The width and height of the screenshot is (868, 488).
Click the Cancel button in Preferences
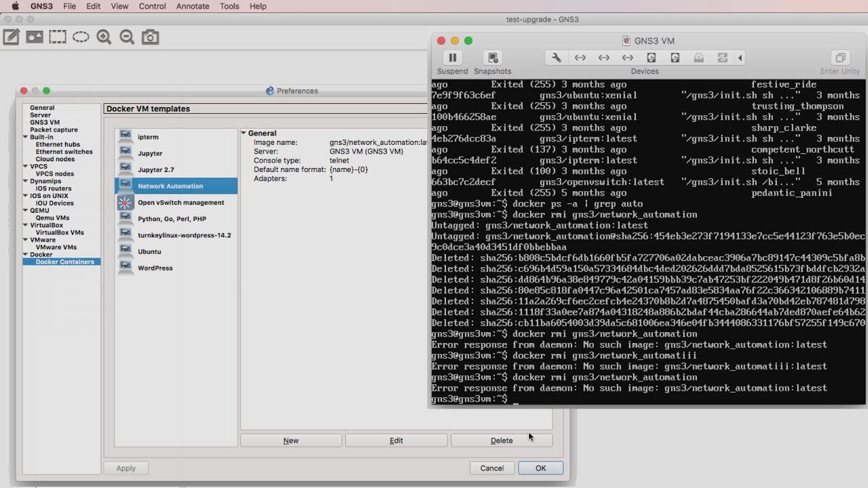(x=492, y=468)
